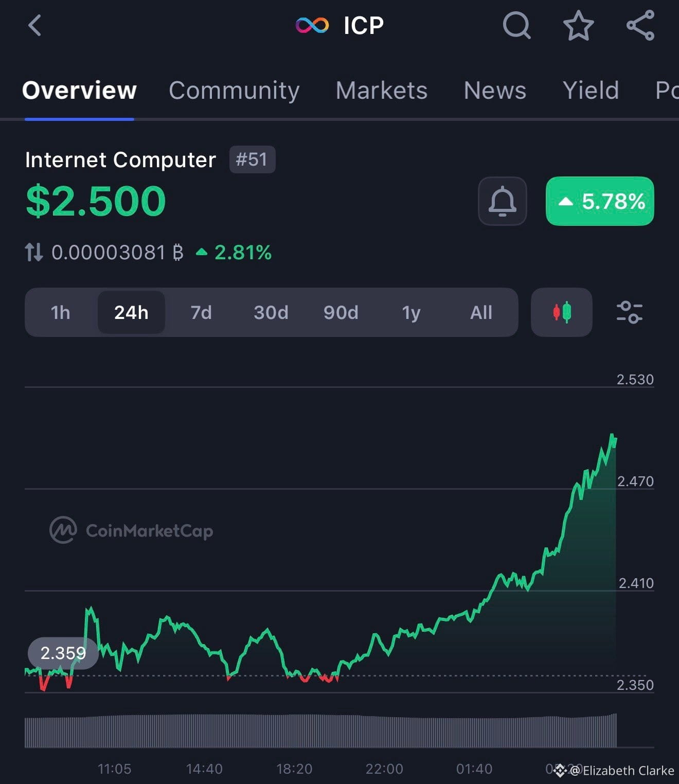This screenshot has height=784, width=679.
Task: Tap the 0.00003081 BTC price
Action: (117, 252)
